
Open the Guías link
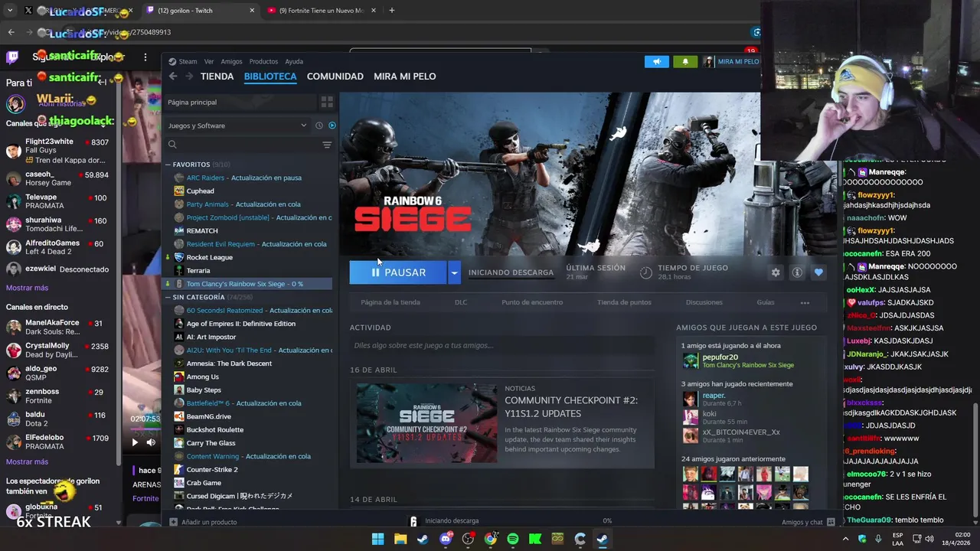(766, 302)
